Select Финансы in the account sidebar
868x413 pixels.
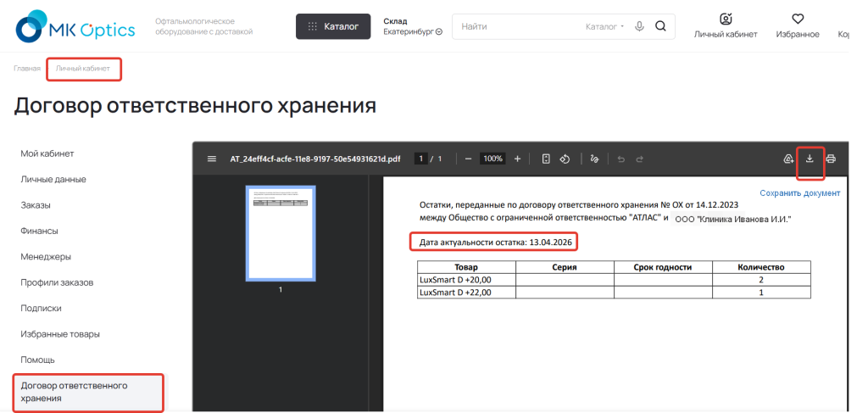[39, 231]
